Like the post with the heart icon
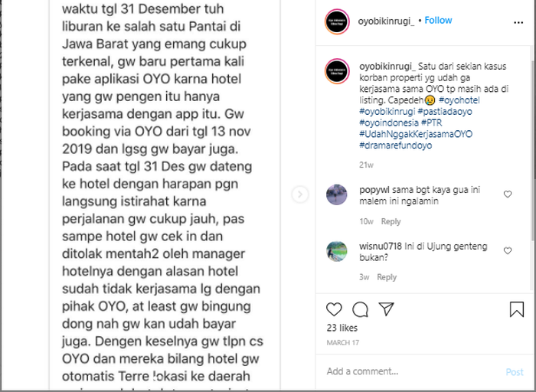 point(334,309)
